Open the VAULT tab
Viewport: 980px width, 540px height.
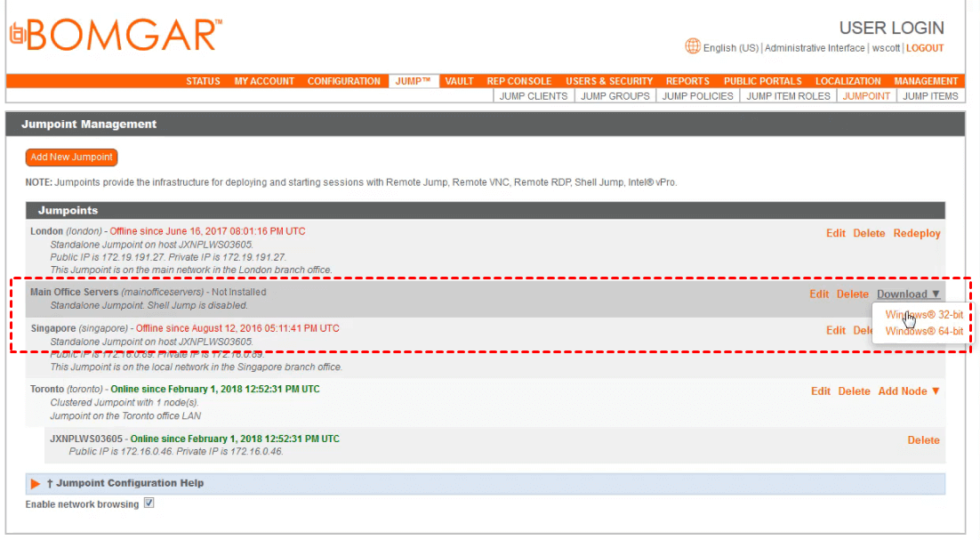point(460,81)
